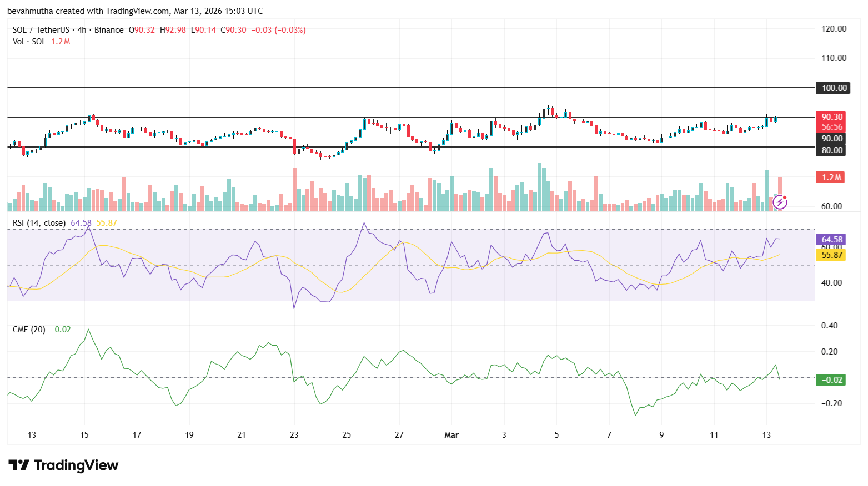This screenshot has width=868, height=486.
Task: Select the Mar label on the date axis
Action: click(451, 435)
